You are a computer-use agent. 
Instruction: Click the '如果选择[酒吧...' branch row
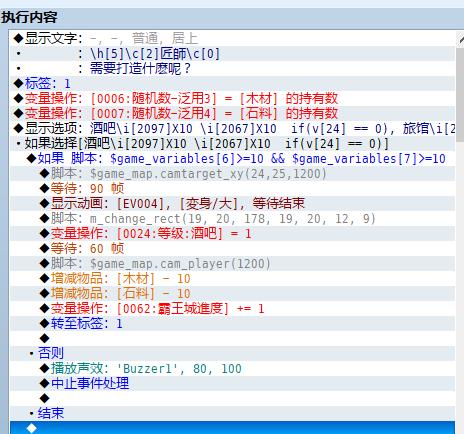tap(232, 143)
